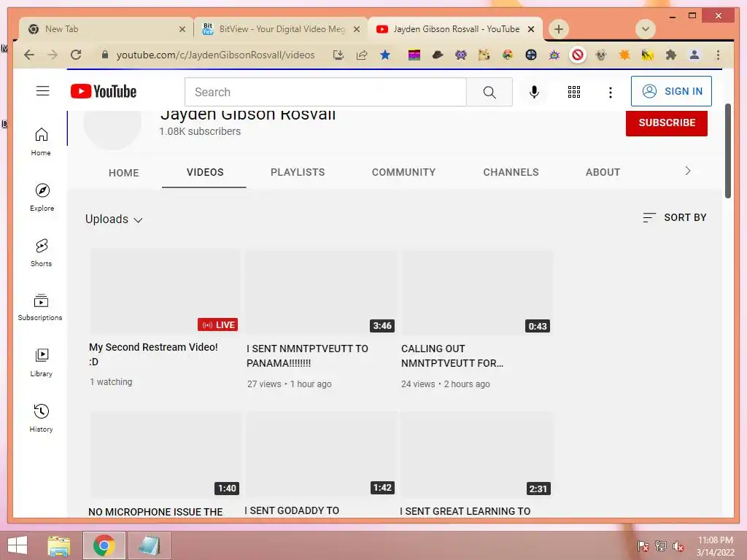Click the site lock icon
Viewport: 747px width, 560px height.
coord(105,55)
